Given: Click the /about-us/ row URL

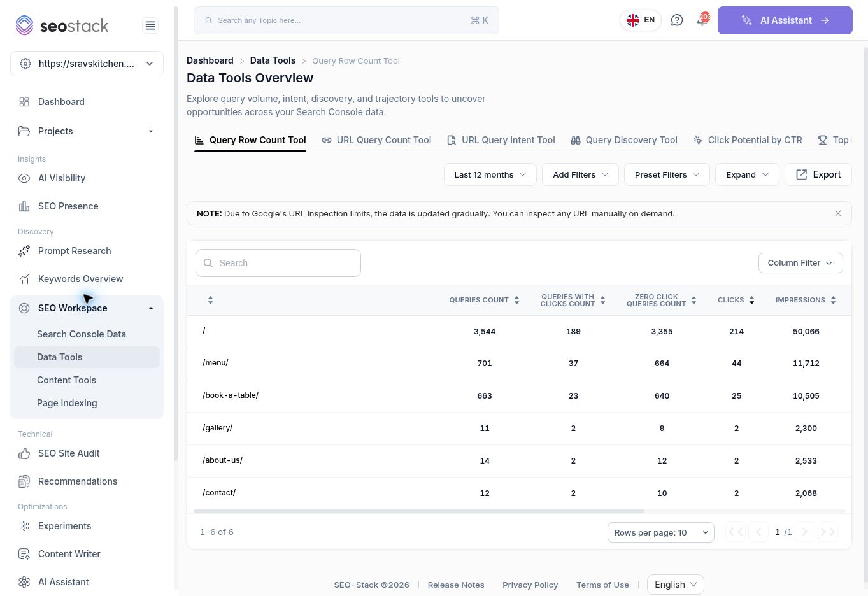Looking at the screenshot, I should 222,460.
